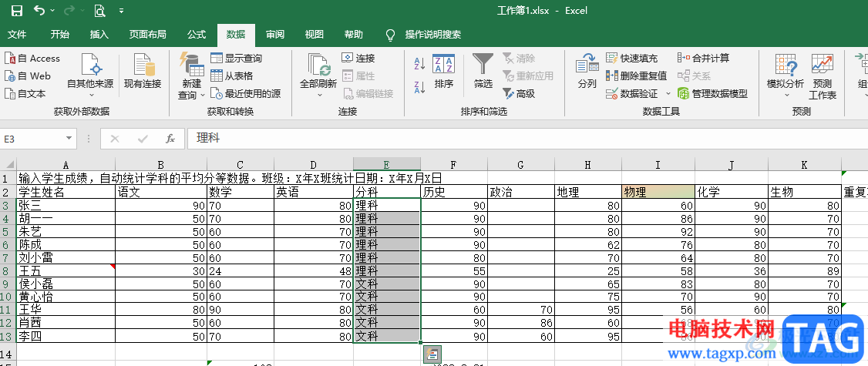Open the 高级 advanced filter
868x366 pixels.
520,93
